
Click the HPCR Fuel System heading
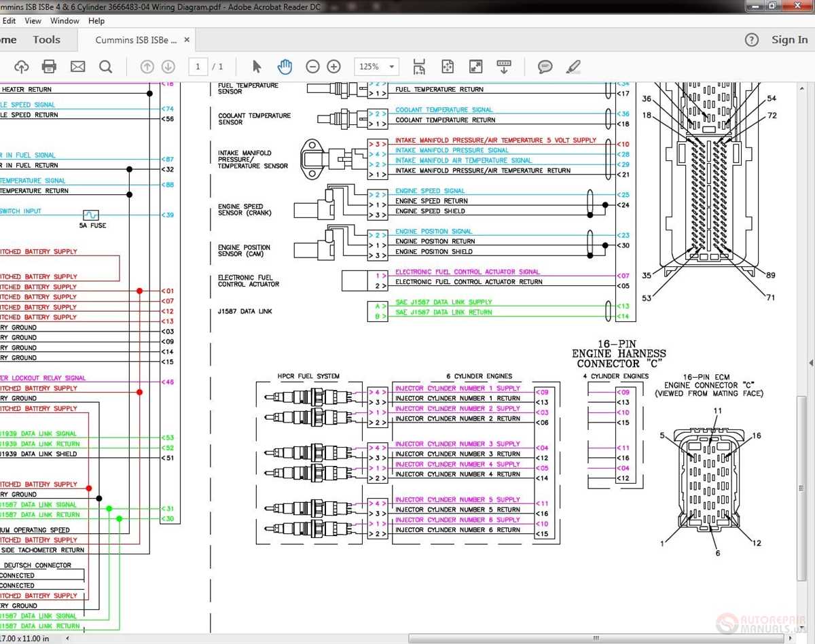pyautogui.click(x=308, y=376)
